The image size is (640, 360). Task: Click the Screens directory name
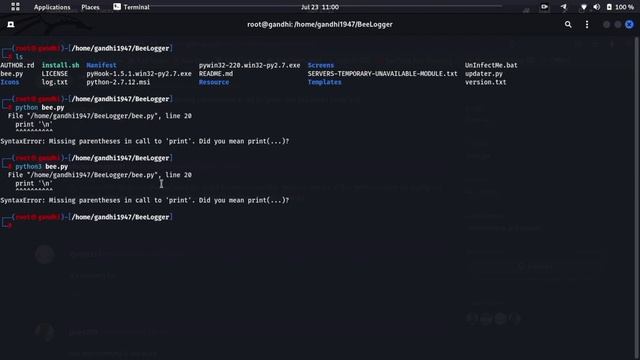pos(321,65)
